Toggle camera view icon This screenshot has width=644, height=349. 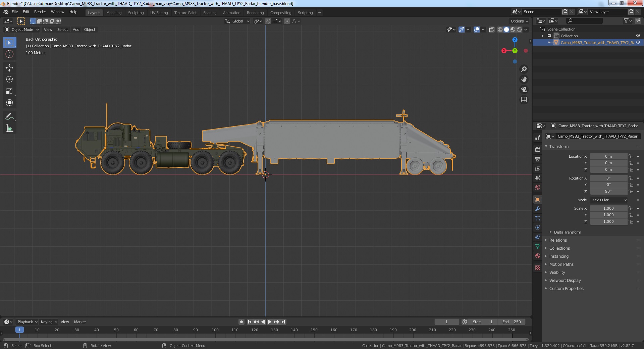(x=524, y=90)
